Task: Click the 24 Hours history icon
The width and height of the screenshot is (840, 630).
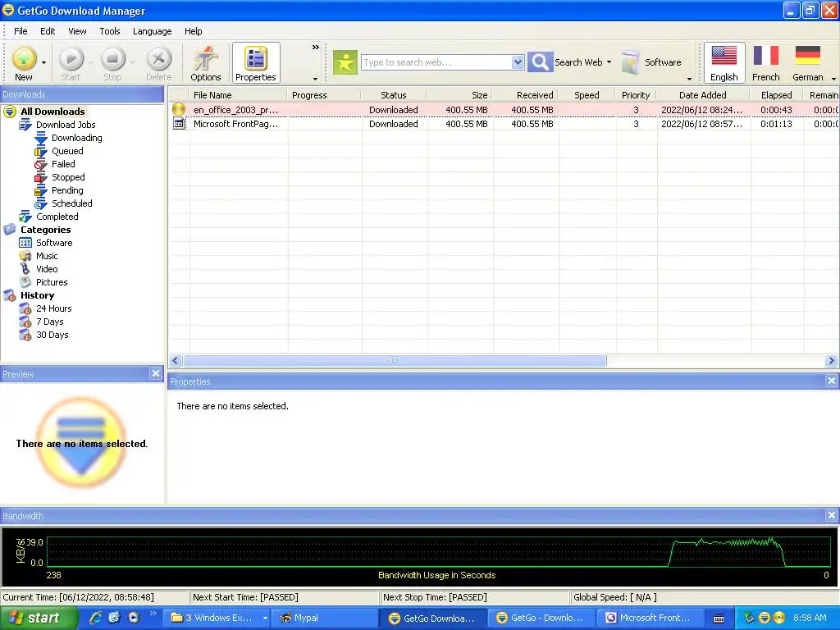Action: pos(25,308)
